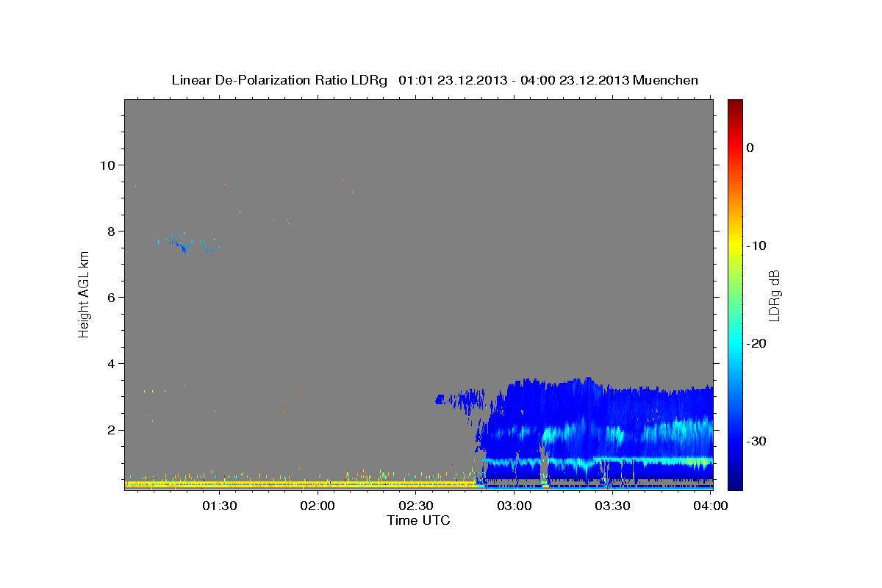Viewport: 882px width, 588px height.
Task: Click the height tick label 8
Action: click(x=110, y=231)
